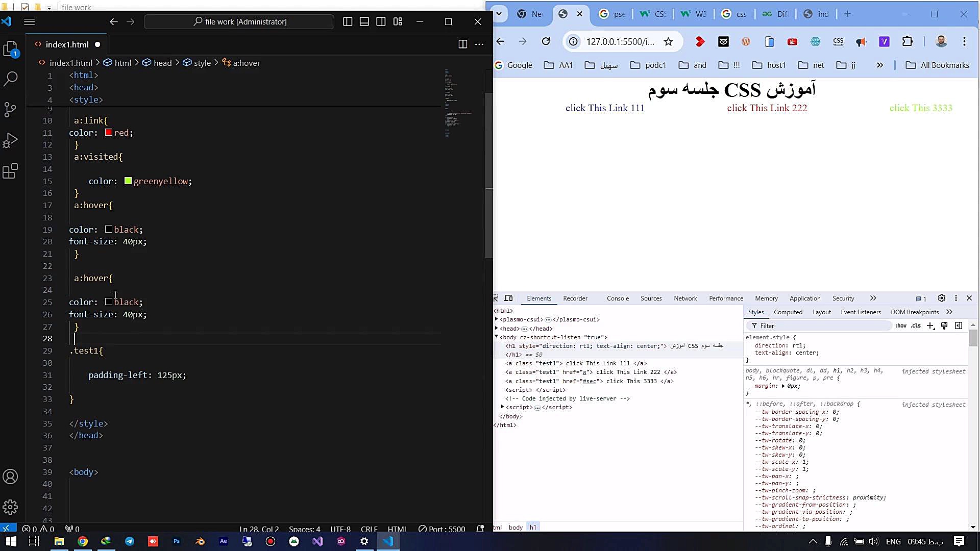The width and height of the screenshot is (980, 551).
Task: Click the red color swatch
Action: pos(109,133)
